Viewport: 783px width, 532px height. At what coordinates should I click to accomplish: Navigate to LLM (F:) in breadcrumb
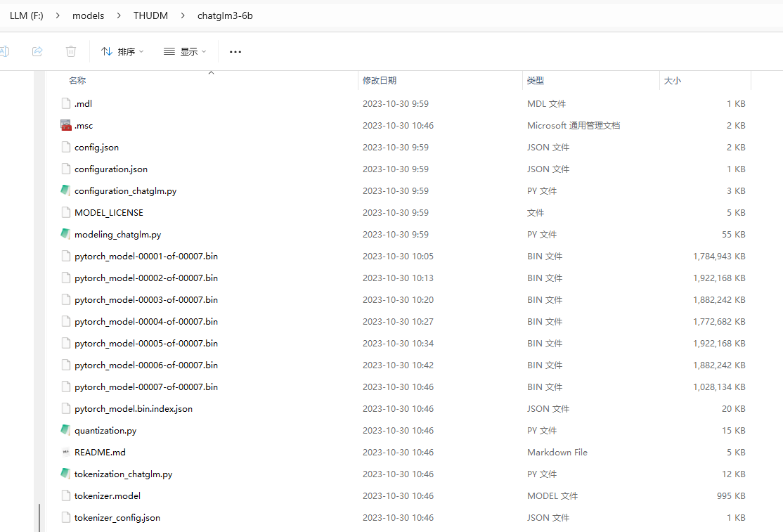coord(27,15)
